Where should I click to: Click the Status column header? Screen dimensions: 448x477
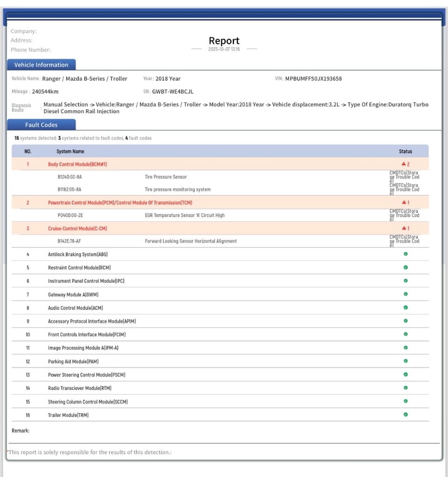(405, 151)
